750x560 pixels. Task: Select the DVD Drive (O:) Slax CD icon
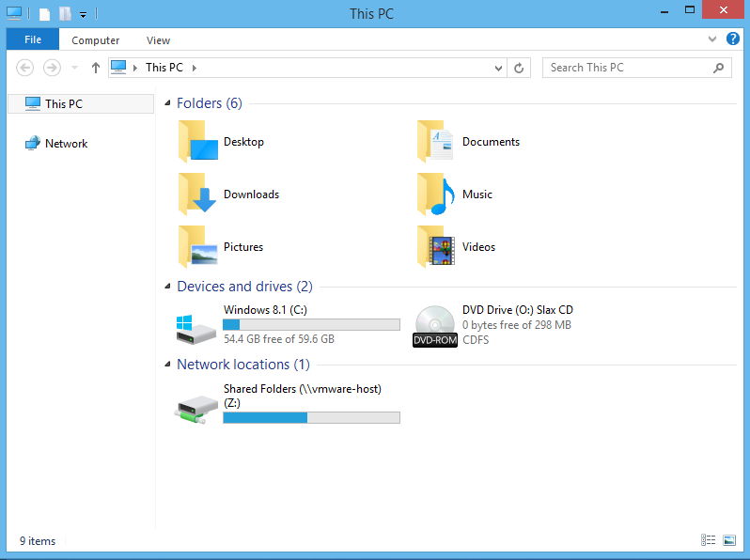tap(435, 325)
